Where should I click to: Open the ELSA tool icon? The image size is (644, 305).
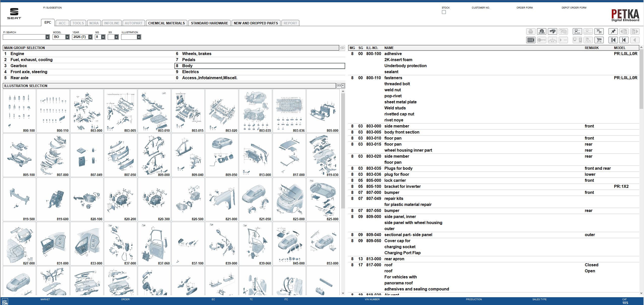(x=577, y=31)
